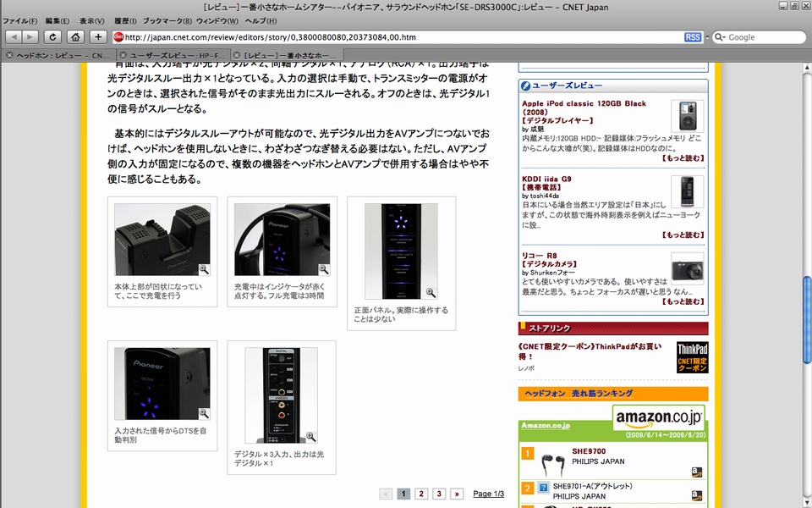The image size is (812, 508).
Task: Click Amazon icon beside SHE9700
Action: point(696,472)
